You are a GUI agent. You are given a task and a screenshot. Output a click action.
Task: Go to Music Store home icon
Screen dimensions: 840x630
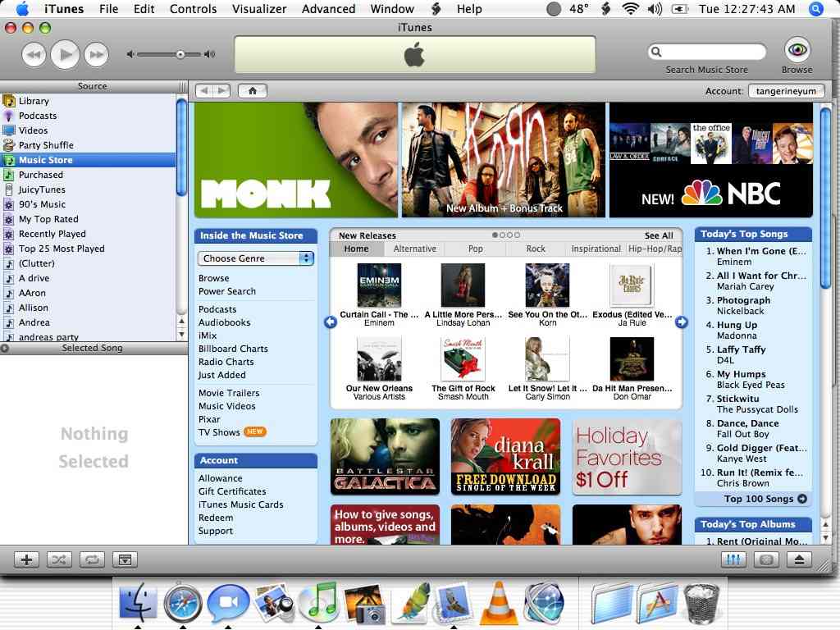click(253, 91)
